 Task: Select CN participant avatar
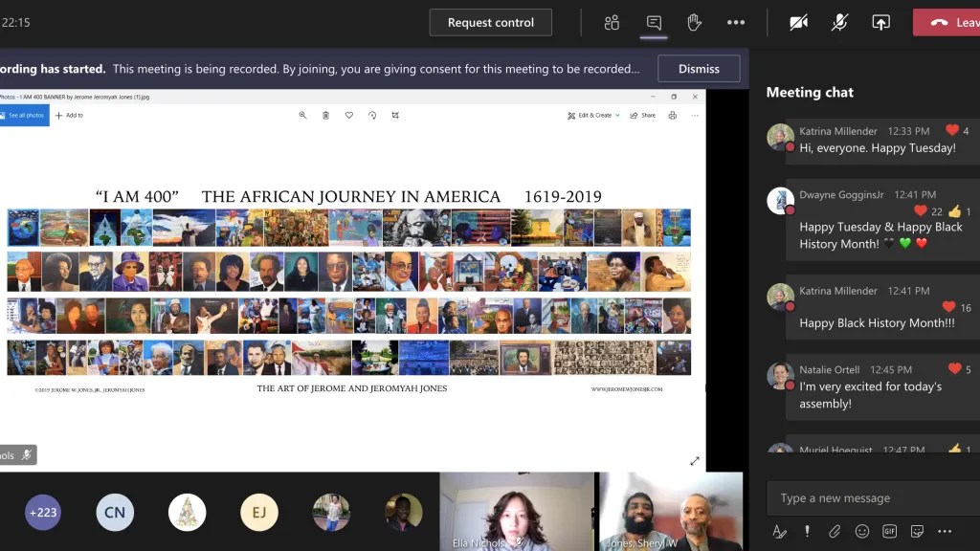coord(115,513)
